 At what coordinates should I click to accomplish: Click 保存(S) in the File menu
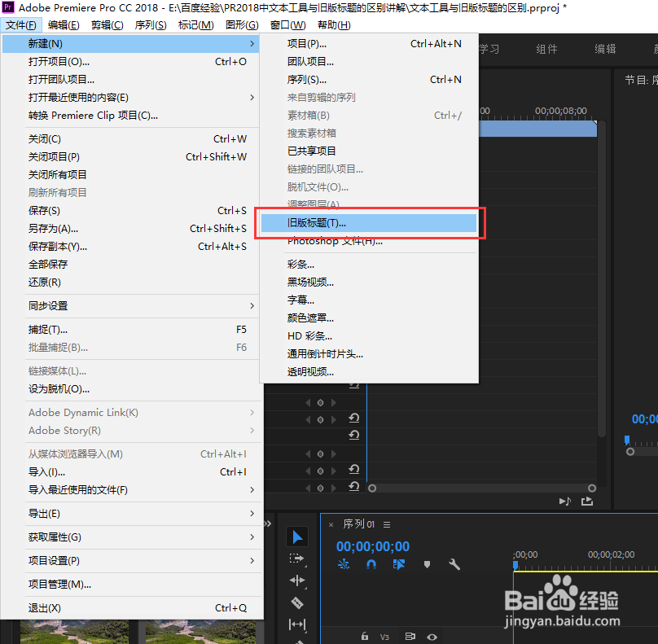tap(130, 211)
